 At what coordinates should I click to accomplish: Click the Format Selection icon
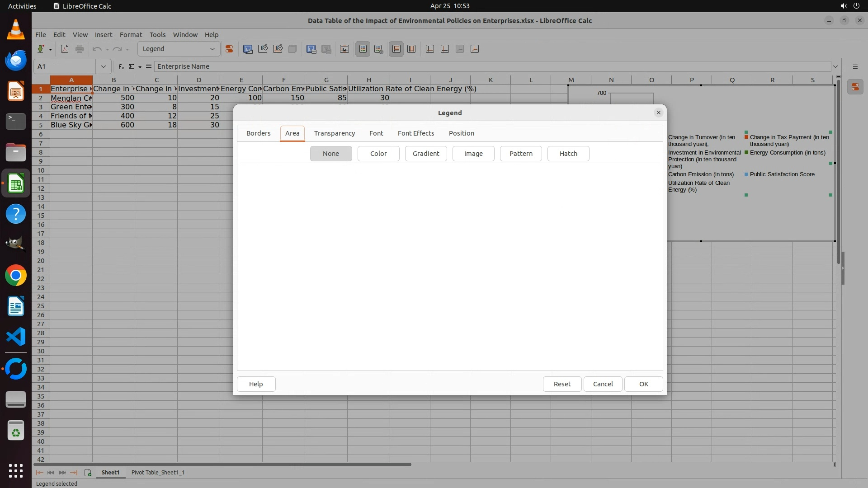229,49
